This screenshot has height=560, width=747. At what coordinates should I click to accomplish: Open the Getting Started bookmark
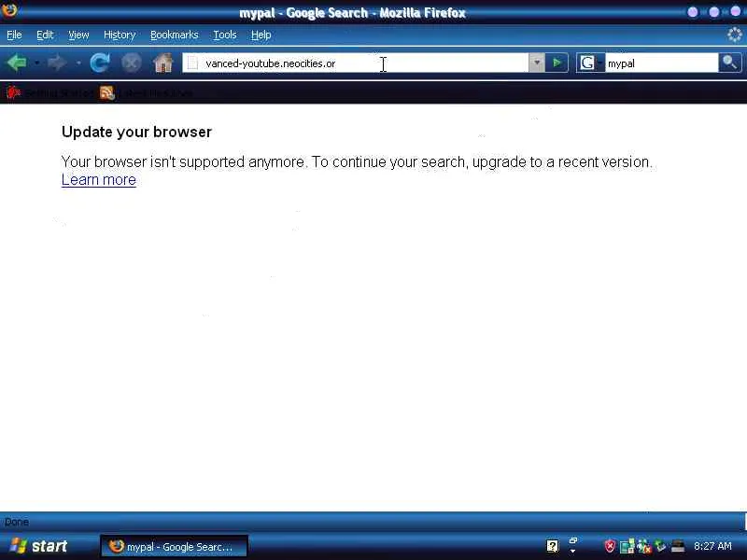click(50, 92)
